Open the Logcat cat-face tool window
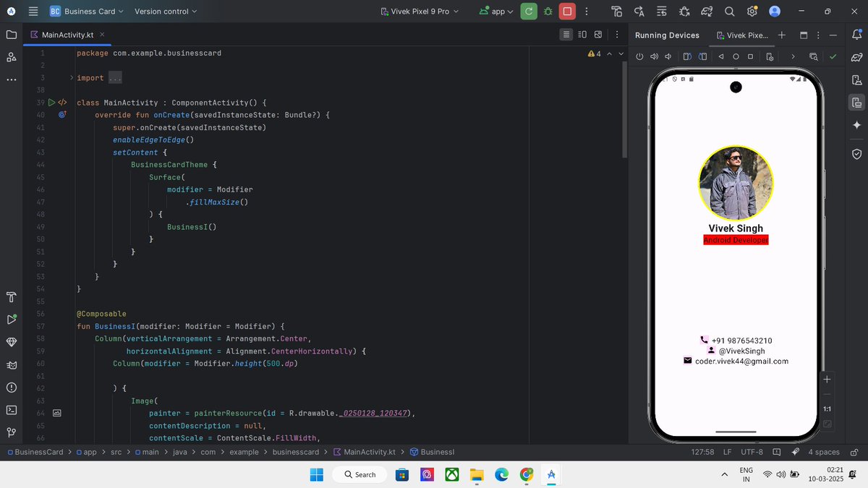868x488 pixels. coord(11,365)
